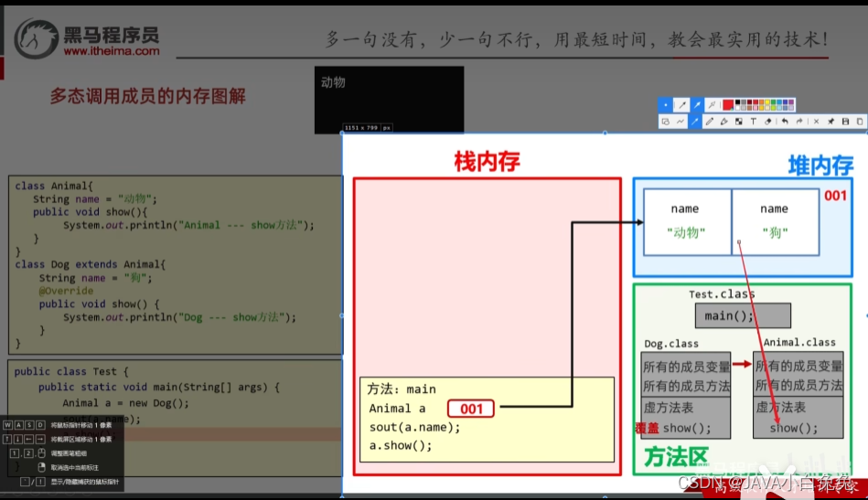Click the 栈内存 heading
Screen dimensions: 868x500
point(487,162)
